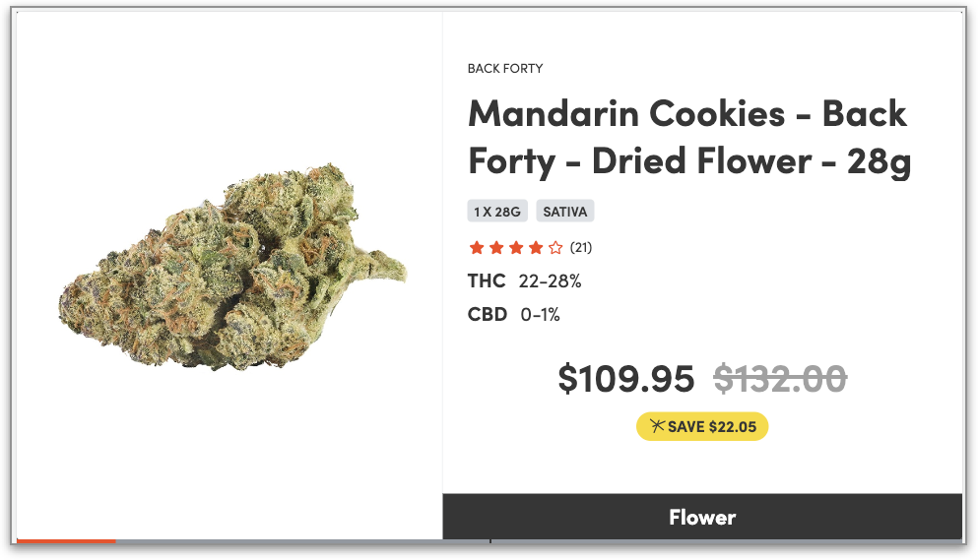Click the starburst icon in the SAVE badge
978x560 pixels.
657,426
